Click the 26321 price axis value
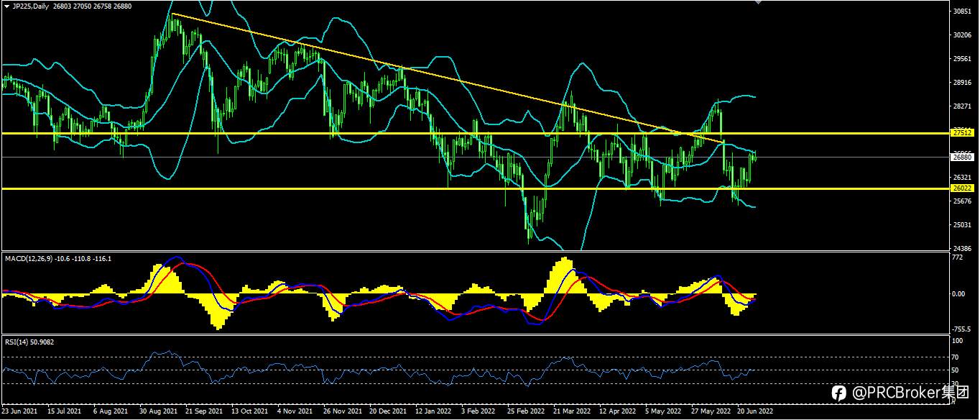Screen dimensions: 980x420 [x=962, y=177]
